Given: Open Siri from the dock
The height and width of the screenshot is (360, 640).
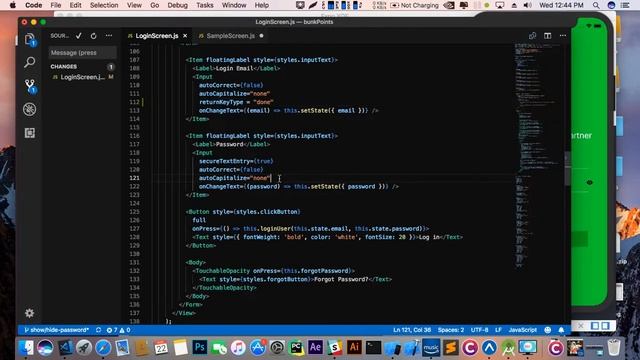Looking at the screenshot, I should tap(45, 348).
